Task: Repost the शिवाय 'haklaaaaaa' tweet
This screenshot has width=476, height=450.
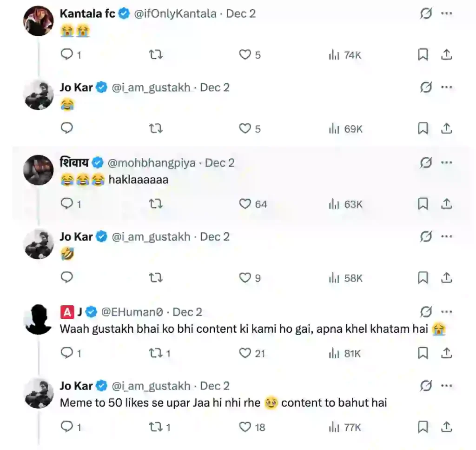Action: tap(156, 204)
